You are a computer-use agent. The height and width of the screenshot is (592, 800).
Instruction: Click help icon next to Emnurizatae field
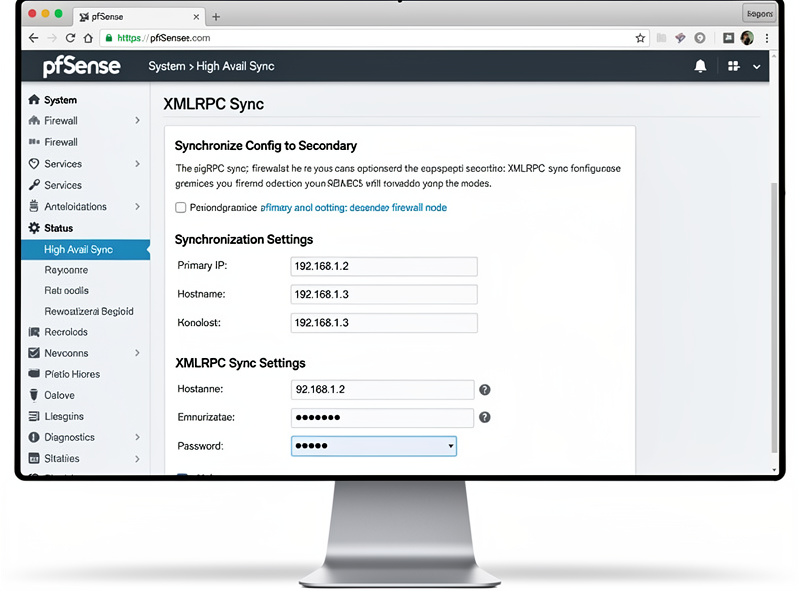tap(485, 417)
